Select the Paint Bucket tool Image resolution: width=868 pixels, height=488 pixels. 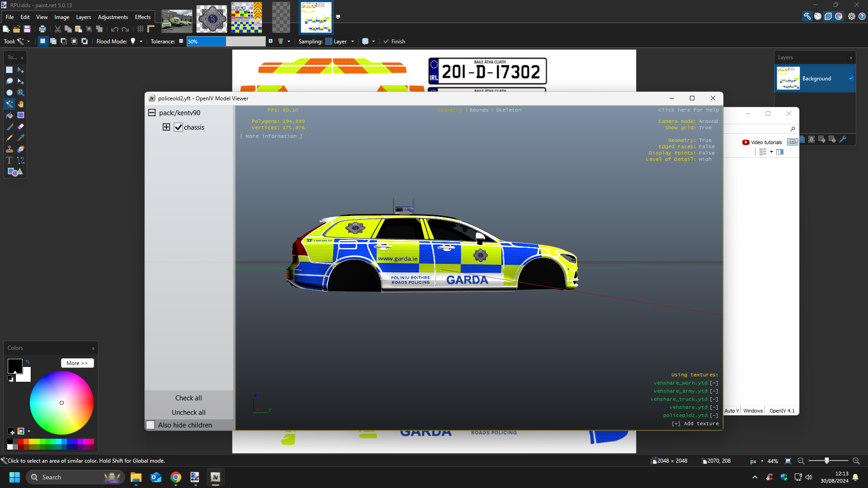click(x=9, y=115)
